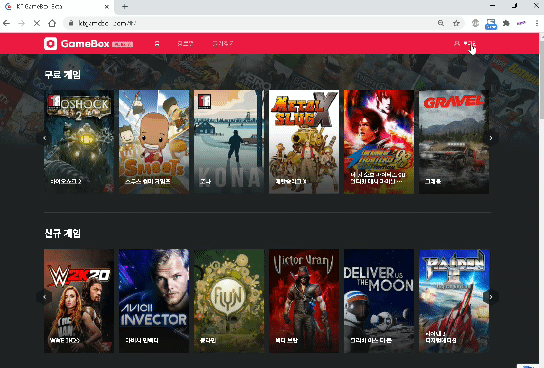Open the AVICII Invector game card

pos(154,301)
